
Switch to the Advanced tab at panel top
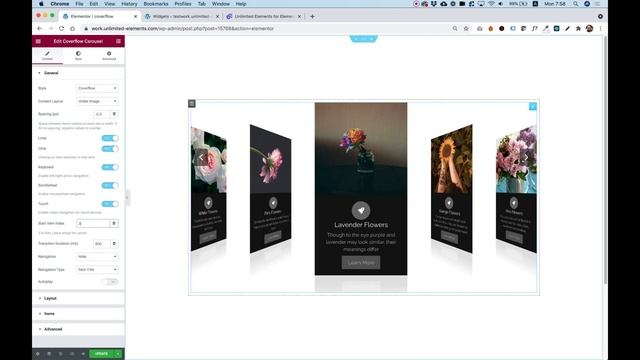109,56
